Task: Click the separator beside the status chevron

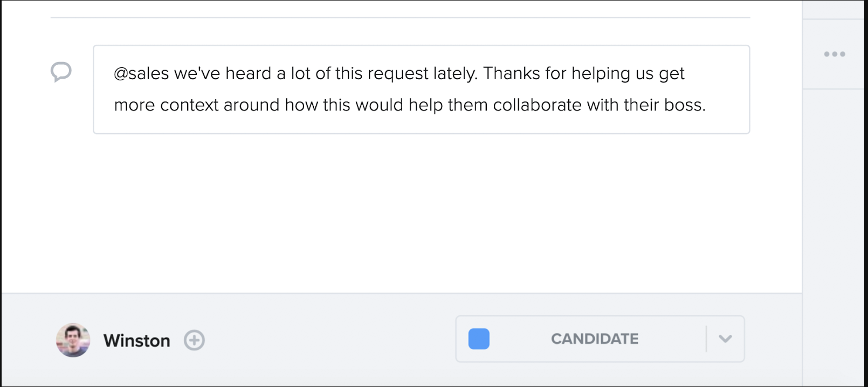Action: 706,339
